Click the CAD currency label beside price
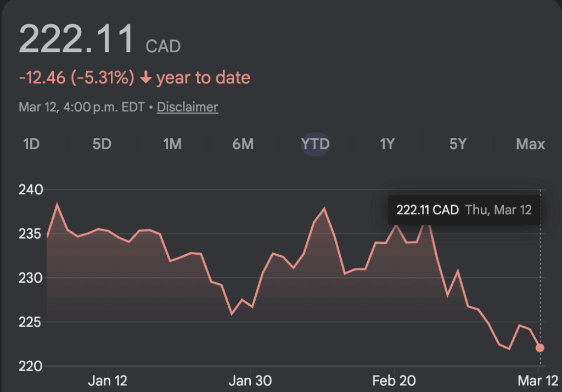Image resolution: width=562 pixels, height=392 pixels. 163,46
